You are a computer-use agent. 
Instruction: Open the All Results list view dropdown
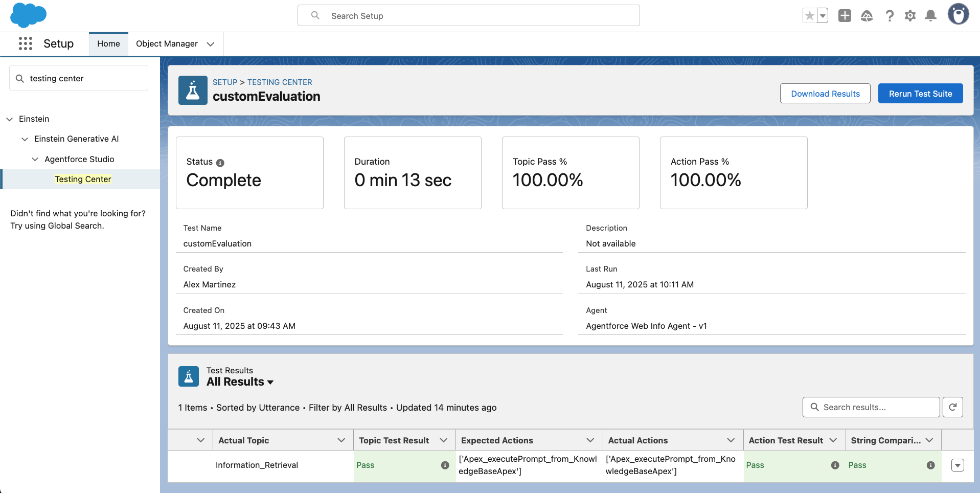coord(270,382)
